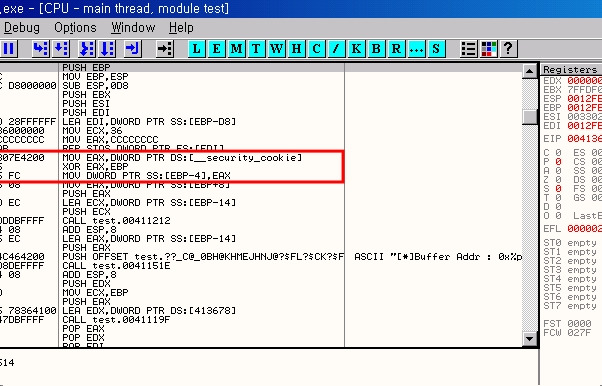Click the Go to address arrow icon

coord(165,49)
